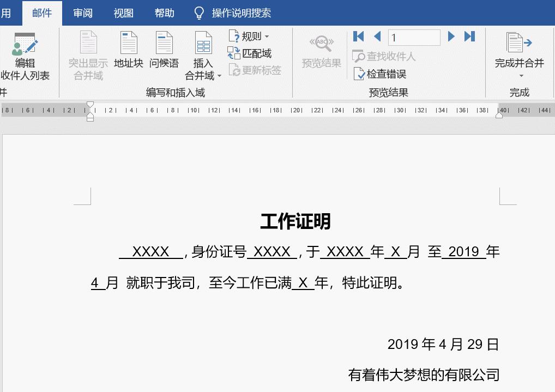Image resolution: width=555 pixels, height=392 pixels.
Task: 选中记录编号输入框
Action: click(x=413, y=37)
